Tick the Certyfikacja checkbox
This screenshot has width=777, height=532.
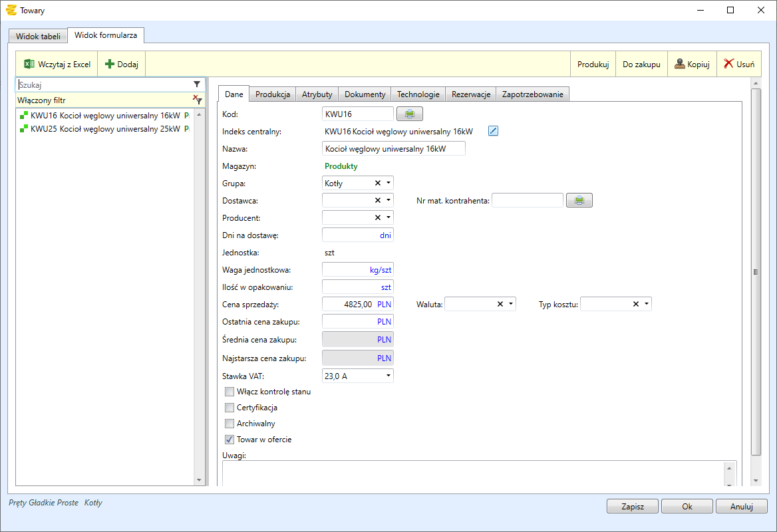tap(230, 408)
